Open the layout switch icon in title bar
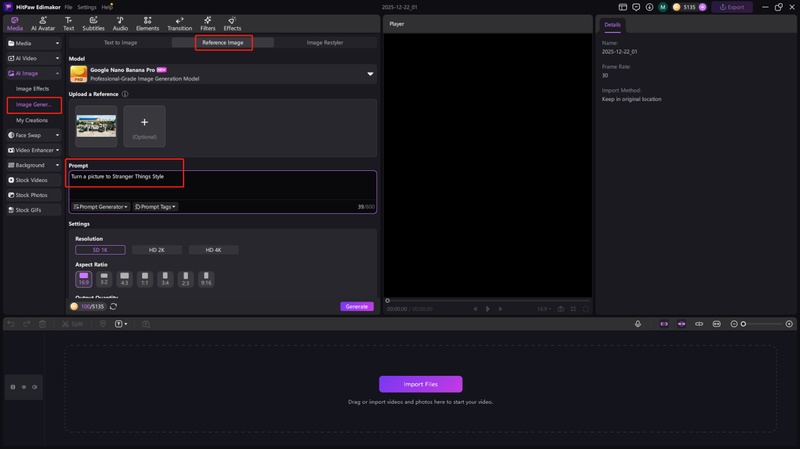800x449 pixels. point(622,7)
